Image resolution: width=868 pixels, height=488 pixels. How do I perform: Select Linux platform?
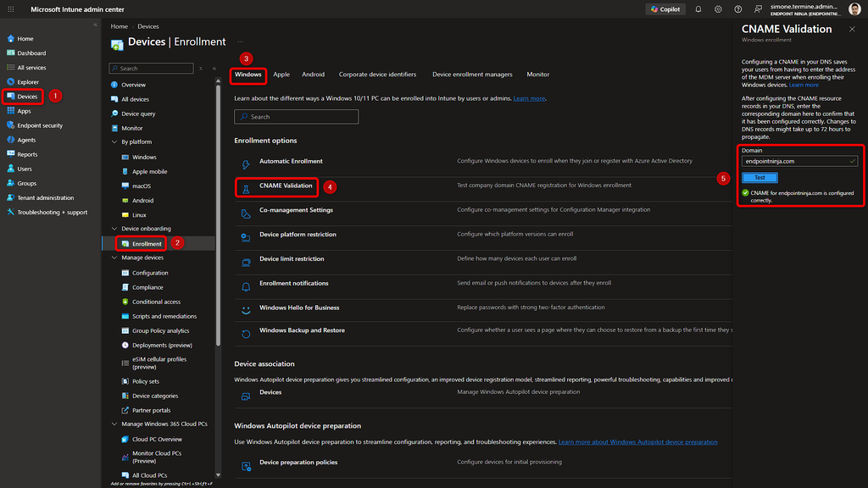pos(139,214)
